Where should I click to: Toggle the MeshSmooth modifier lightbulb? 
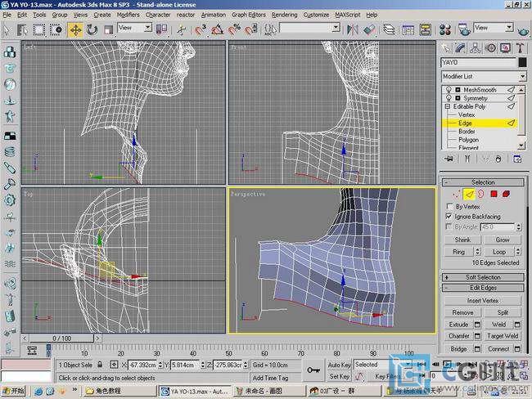(x=449, y=90)
